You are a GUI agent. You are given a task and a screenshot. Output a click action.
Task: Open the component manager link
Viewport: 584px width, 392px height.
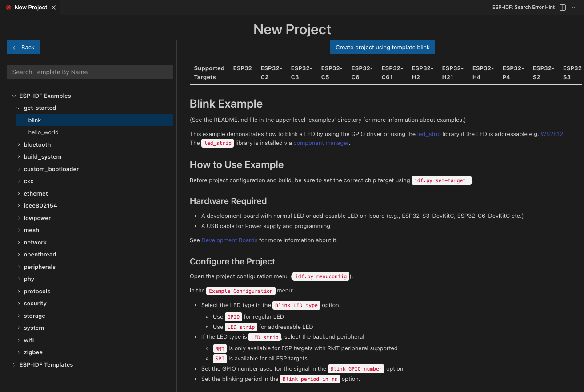click(321, 143)
